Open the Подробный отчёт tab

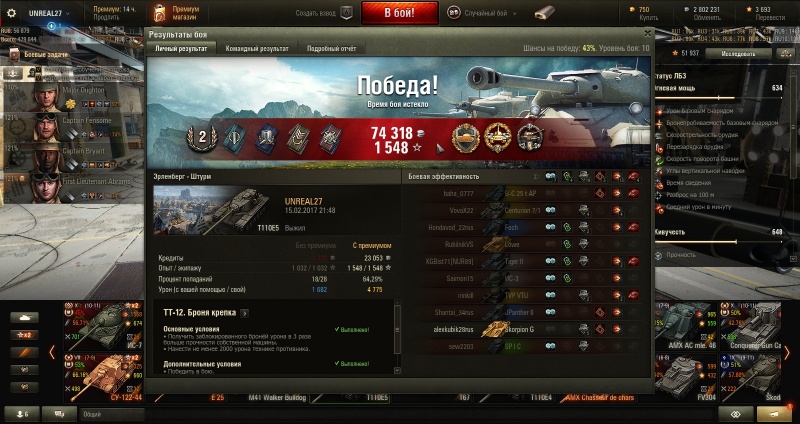click(332, 48)
